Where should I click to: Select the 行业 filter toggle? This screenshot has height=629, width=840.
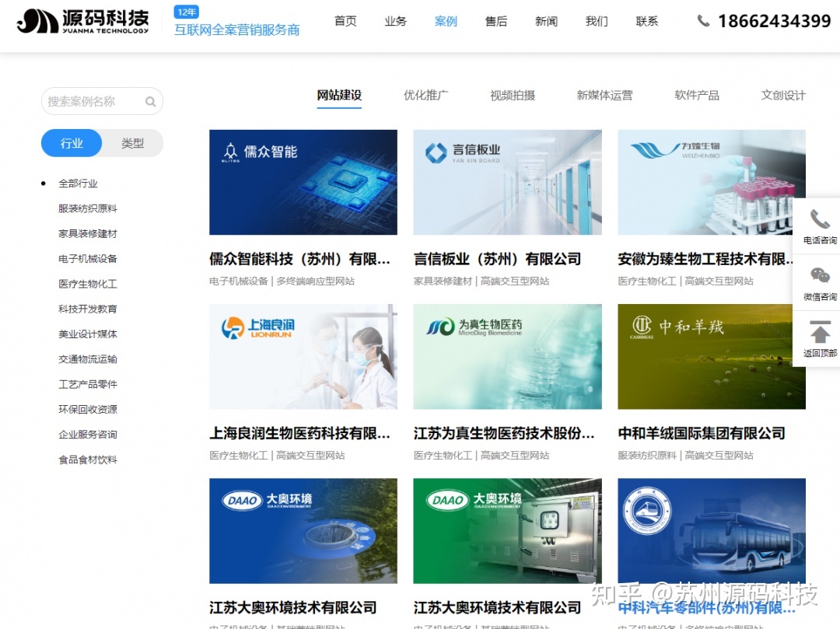(72, 143)
